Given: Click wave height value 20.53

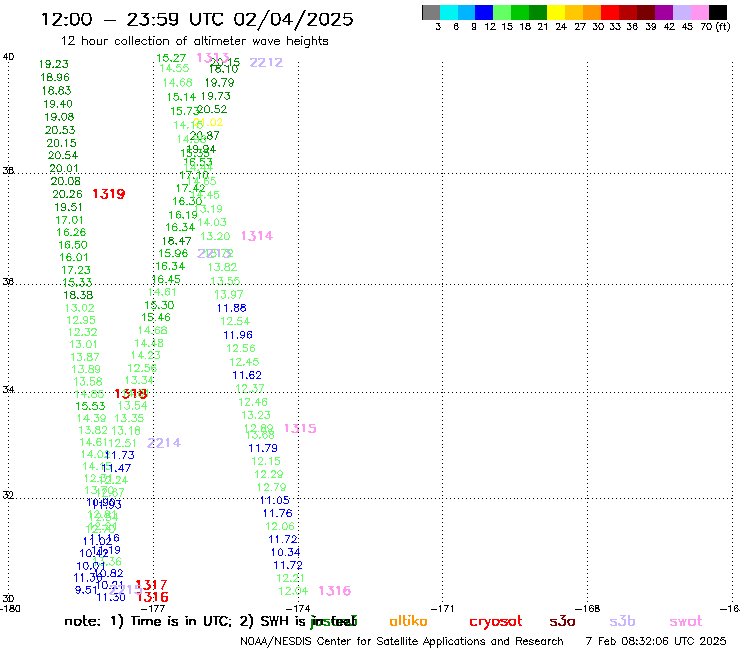Looking at the screenshot, I should (x=60, y=130).
